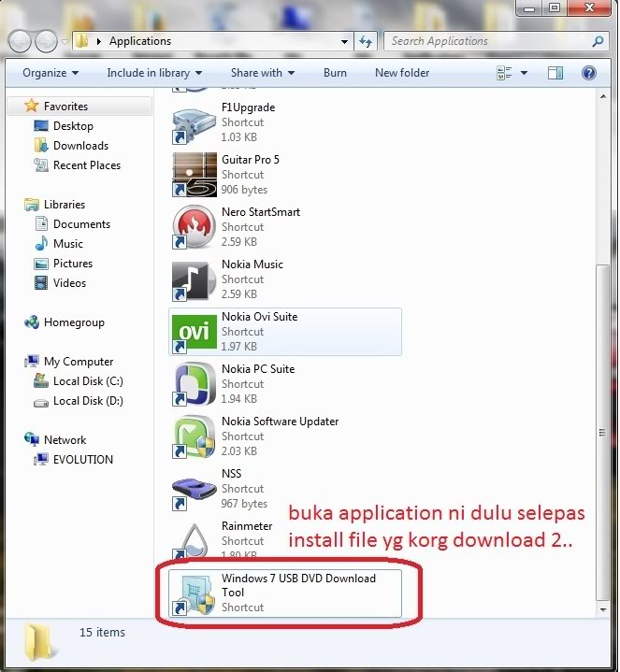
Task: Click the refresh button beside address bar
Action: click(x=366, y=41)
